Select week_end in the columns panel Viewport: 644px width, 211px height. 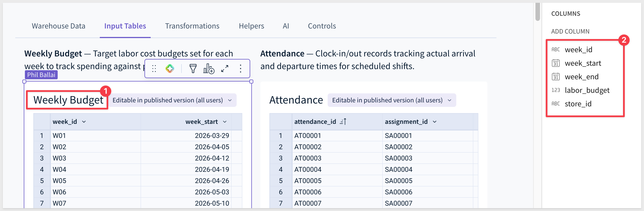[x=582, y=77]
